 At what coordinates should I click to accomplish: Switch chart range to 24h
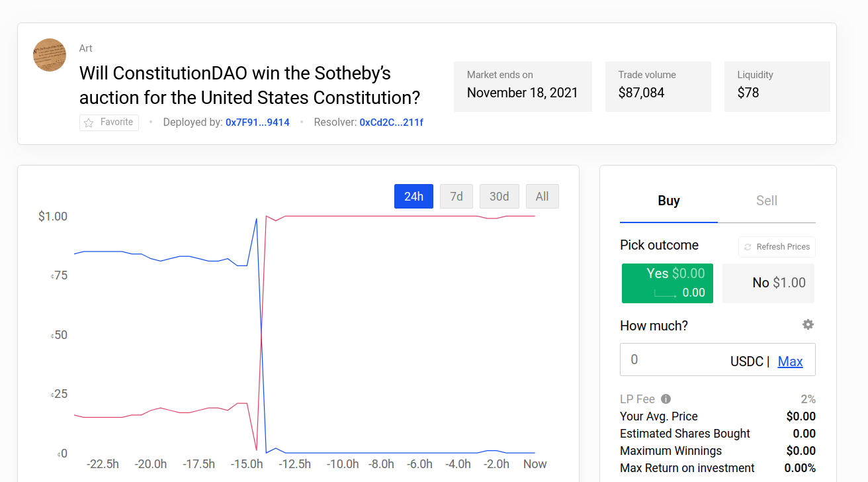413,197
